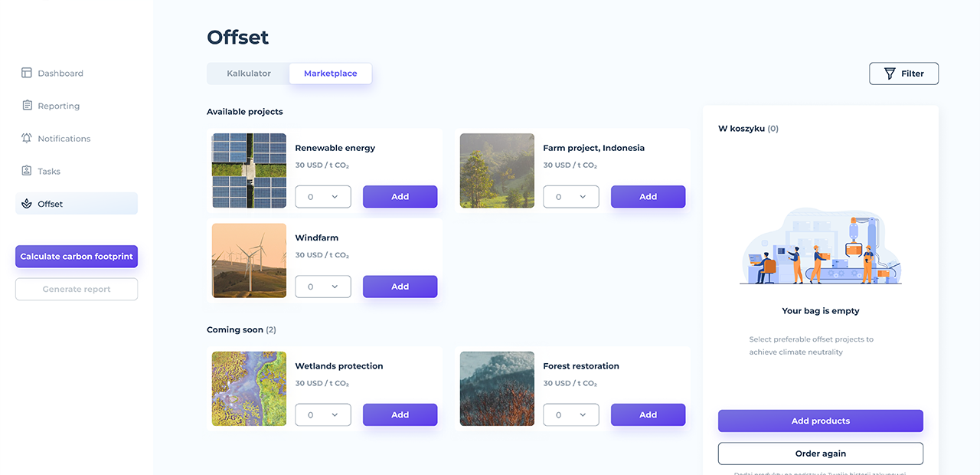Click the Notifications bell icon
980x475 pixels.
coord(27,139)
